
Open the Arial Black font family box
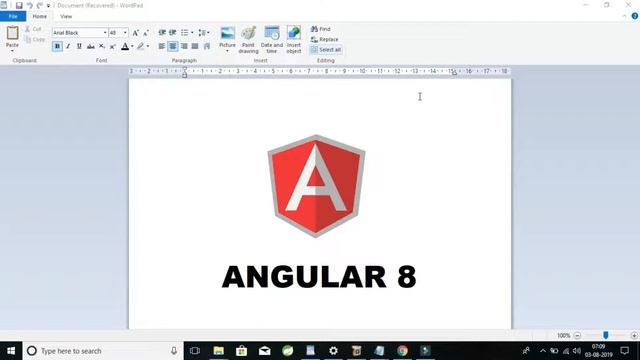point(80,33)
